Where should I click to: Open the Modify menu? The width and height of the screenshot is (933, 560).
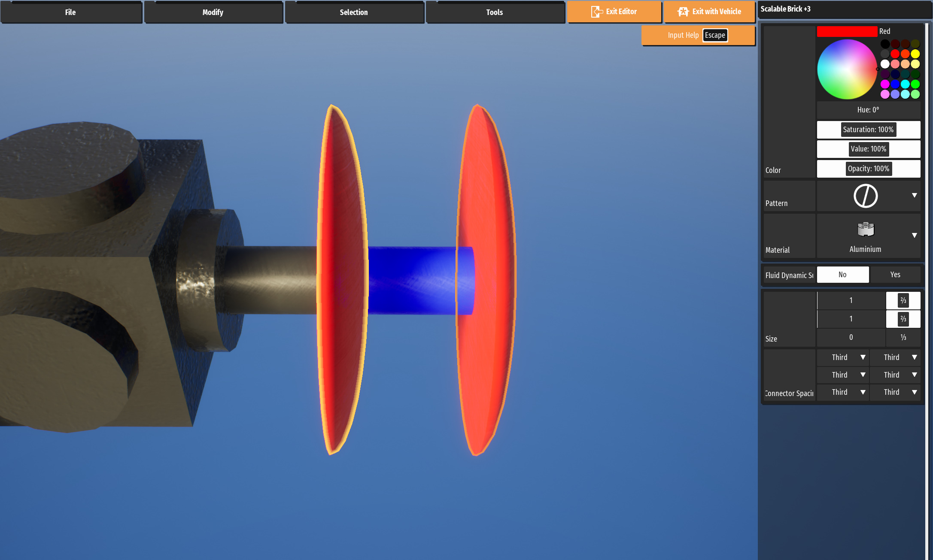pos(213,12)
